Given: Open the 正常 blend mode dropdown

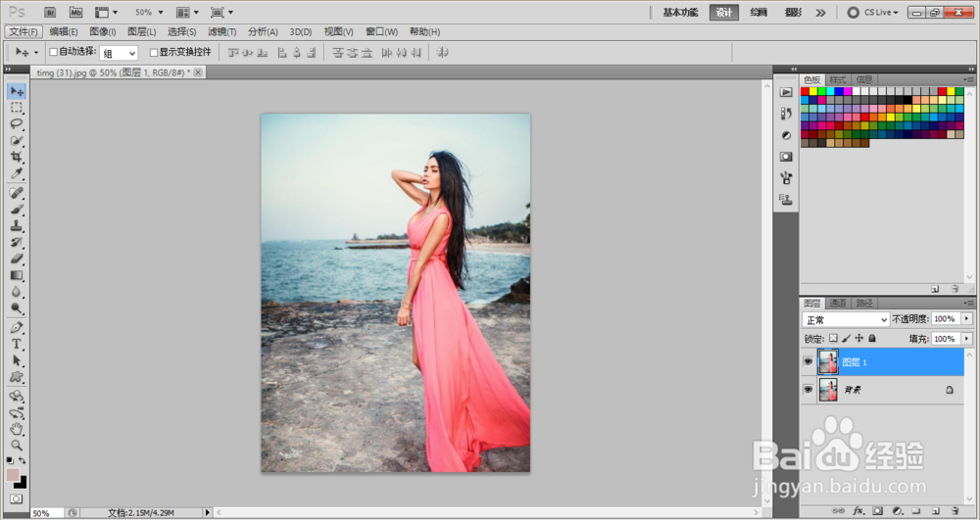Looking at the screenshot, I should [x=846, y=319].
